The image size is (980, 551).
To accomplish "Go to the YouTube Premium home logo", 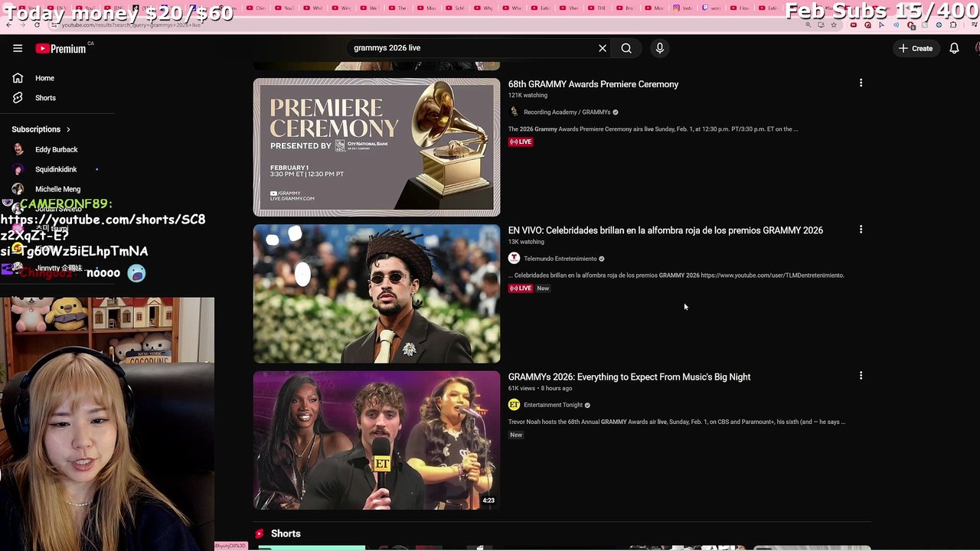I will pos(60,48).
